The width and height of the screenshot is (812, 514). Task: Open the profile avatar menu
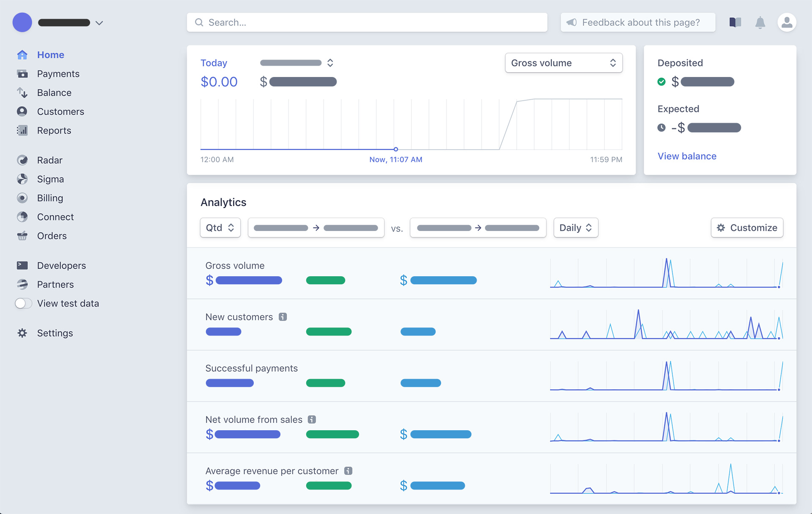(787, 22)
